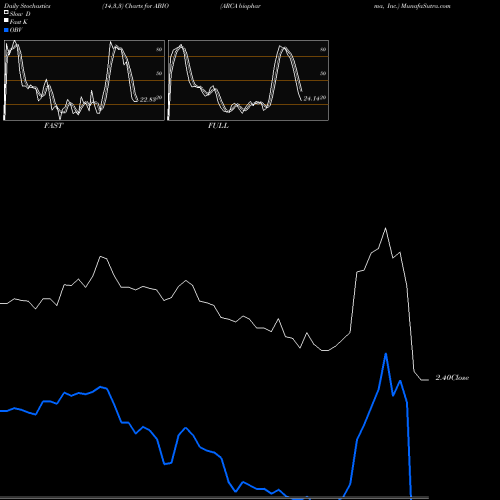500x500 pixels.
Task: Click the FULL chart label
Action: pyautogui.click(x=218, y=126)
